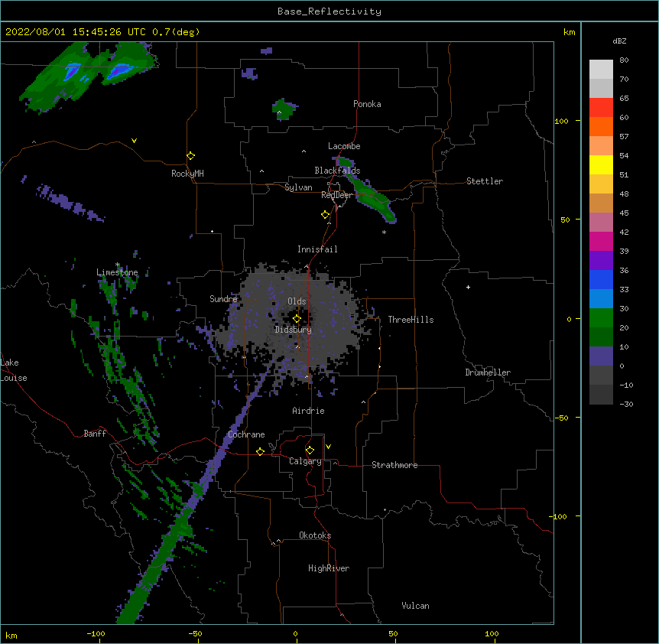The height and width of the screenshot is (644, 659).
Task: Click the Sylvan label
Action: [298, 187]
